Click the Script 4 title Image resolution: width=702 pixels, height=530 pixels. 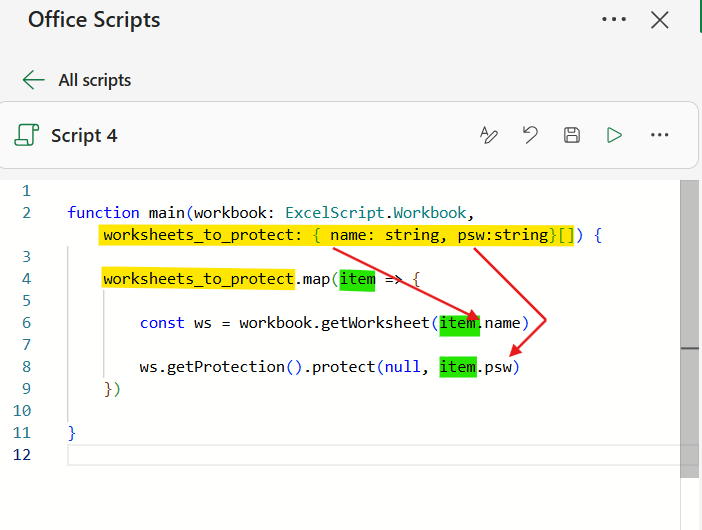tap(84, 135)
